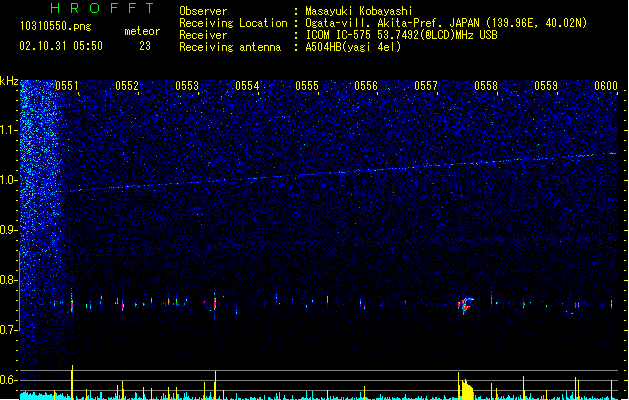This screenshot has height=400, width=629.
Task: Click the ICOM IC-575 receiver value
Action: point(401,35)
